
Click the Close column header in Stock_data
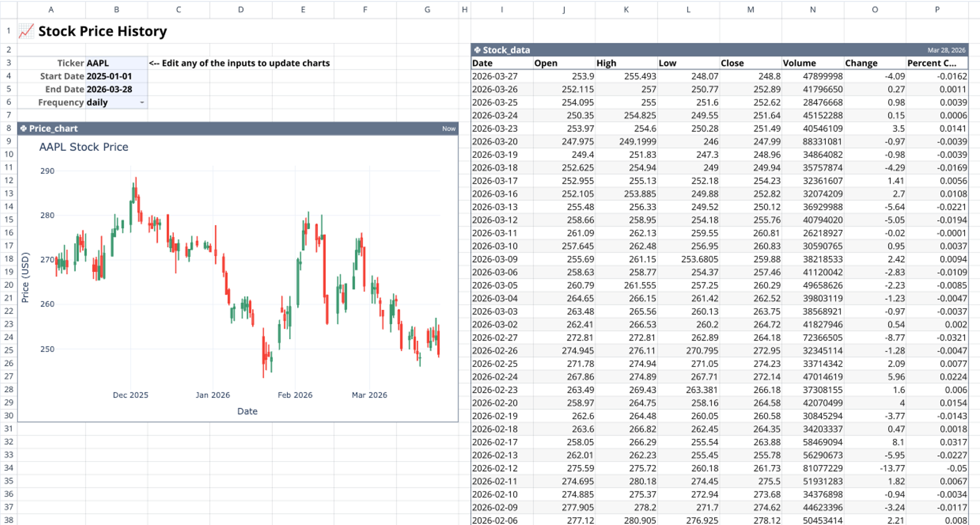[750, 63]
